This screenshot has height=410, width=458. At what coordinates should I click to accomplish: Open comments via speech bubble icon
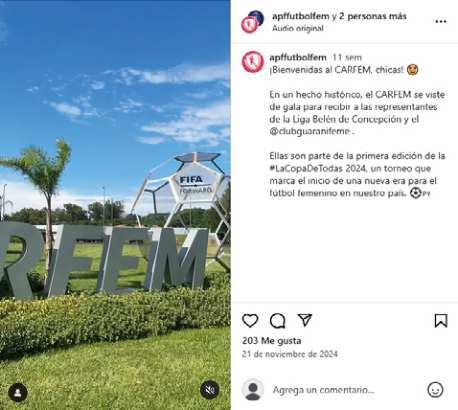click(277, 321)
